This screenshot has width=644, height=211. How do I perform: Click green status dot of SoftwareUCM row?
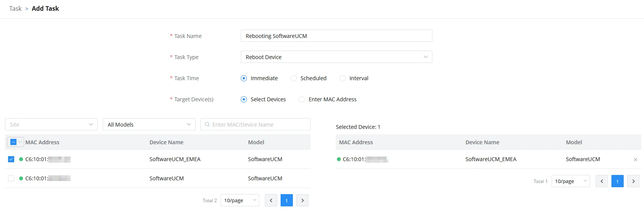point(21,178)
